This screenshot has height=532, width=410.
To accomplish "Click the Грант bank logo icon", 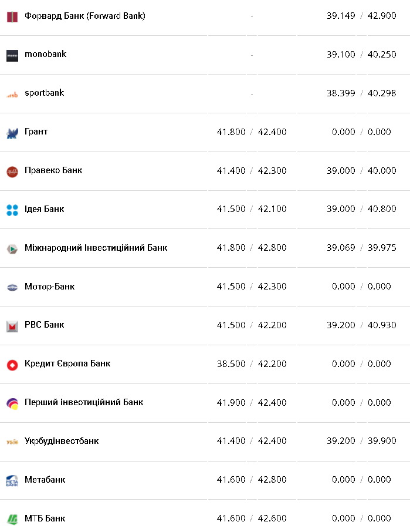I will [x=12, y=133].
